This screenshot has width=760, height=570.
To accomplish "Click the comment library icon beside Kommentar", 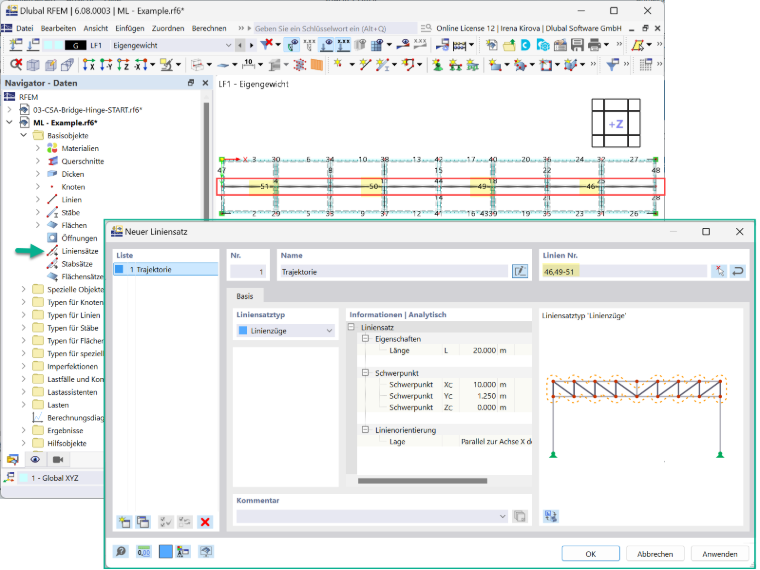I will tap(520, 516).
